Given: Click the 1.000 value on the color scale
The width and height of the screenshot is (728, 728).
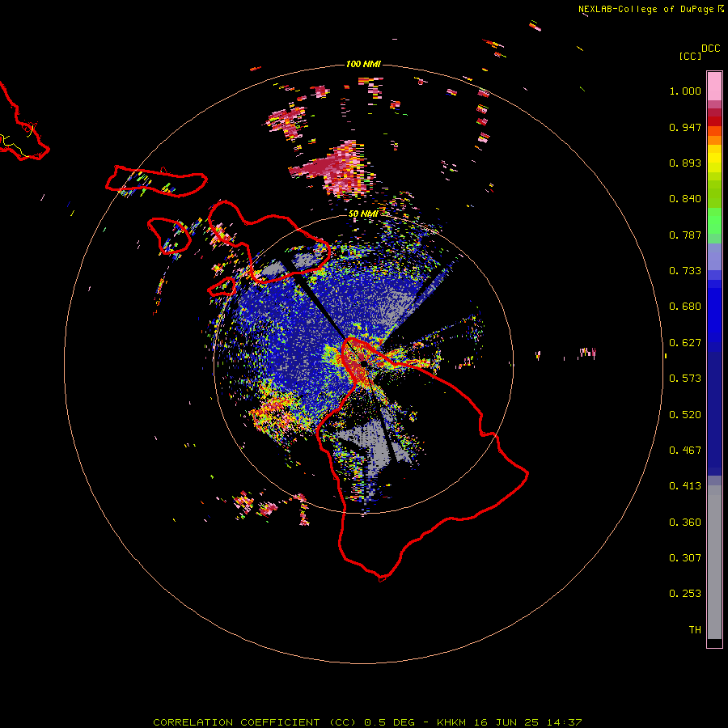Looking at the screenshot, I should click(685, 91).
